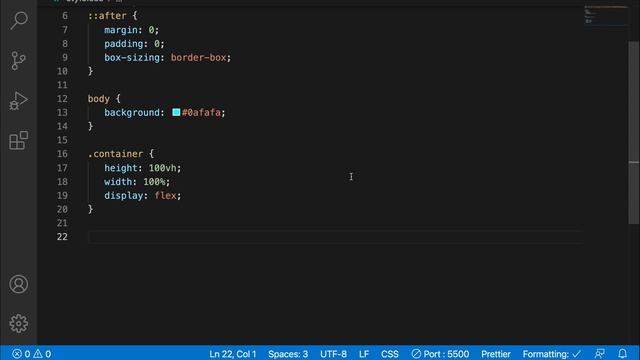Open the Source Control view
The width and height of the screenshot is (640, 360).
(18, 60)
